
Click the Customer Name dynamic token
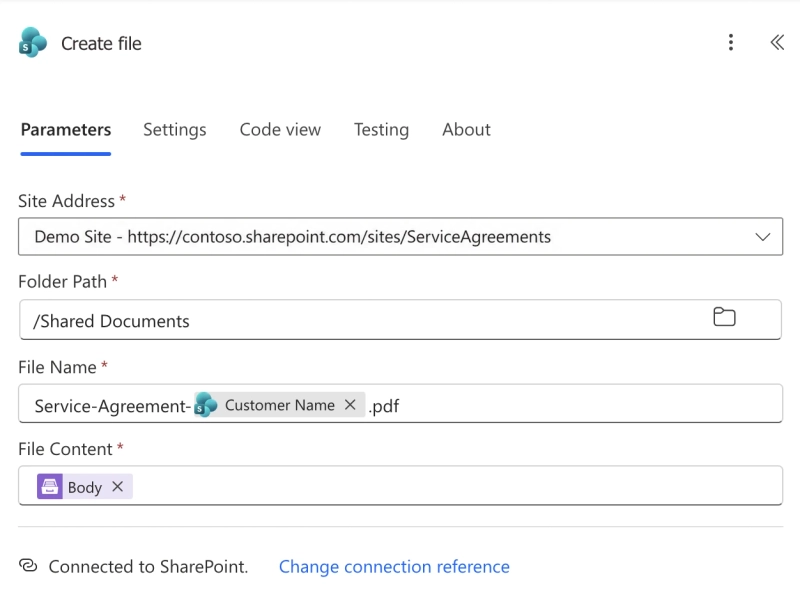[x=280, y=405]
